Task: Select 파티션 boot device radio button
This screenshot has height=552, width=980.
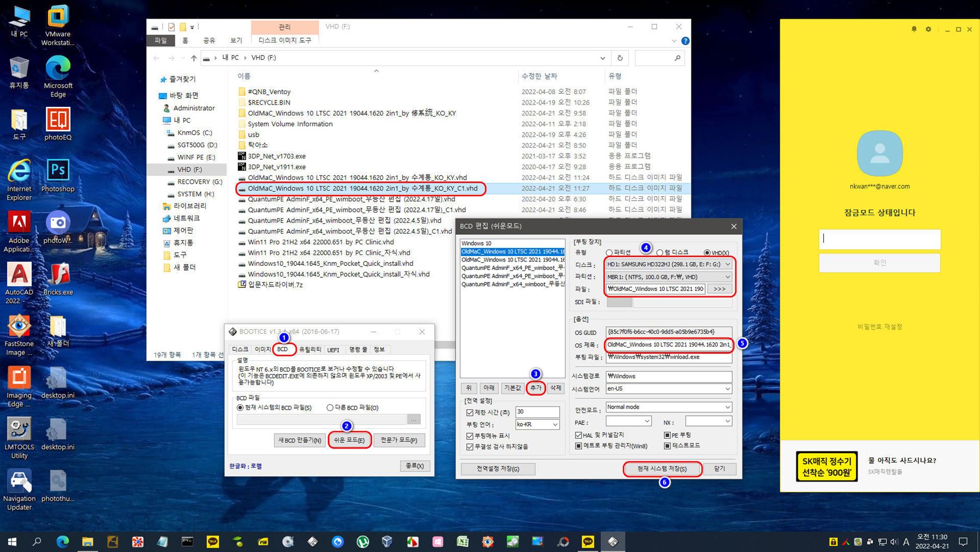Action: click(609, 253)
